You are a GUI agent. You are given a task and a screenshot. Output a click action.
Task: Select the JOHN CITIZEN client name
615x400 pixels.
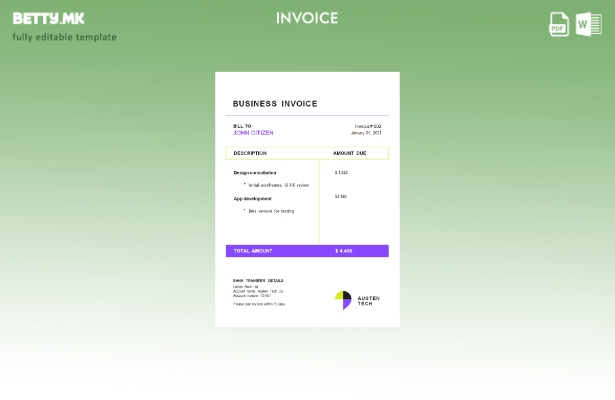(253, 133)
